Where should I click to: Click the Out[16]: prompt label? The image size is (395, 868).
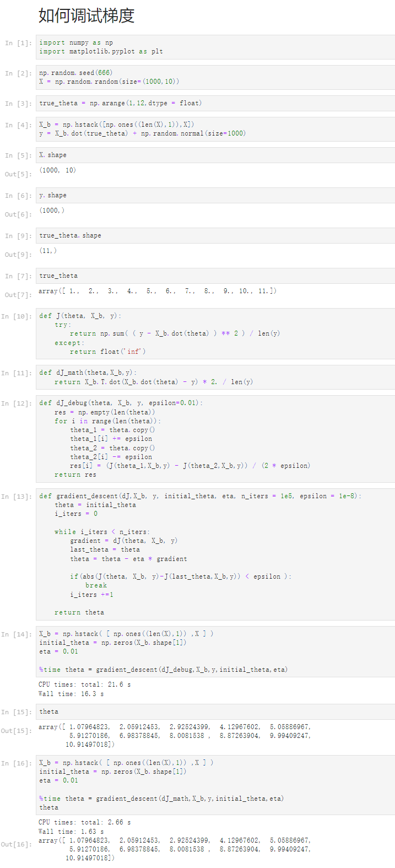click(x=17, y=844)
